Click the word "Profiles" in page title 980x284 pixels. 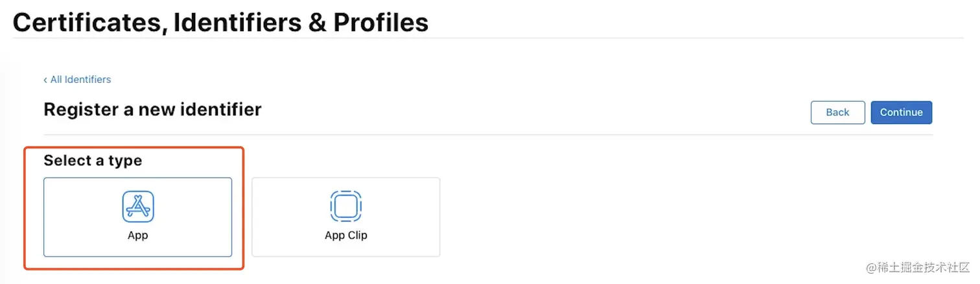click(x=380, y=23)
